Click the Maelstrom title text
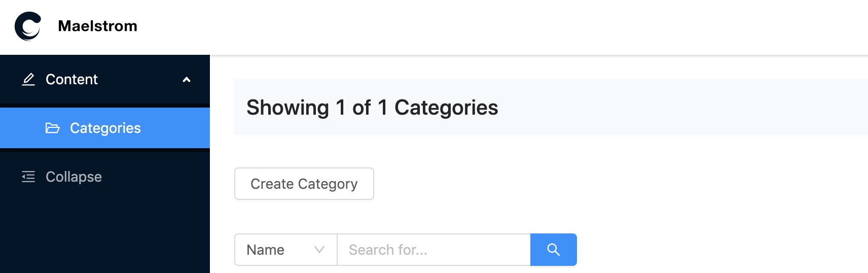Image resolution: width=868 pixels, height=273 pixels. click(97, 26)
